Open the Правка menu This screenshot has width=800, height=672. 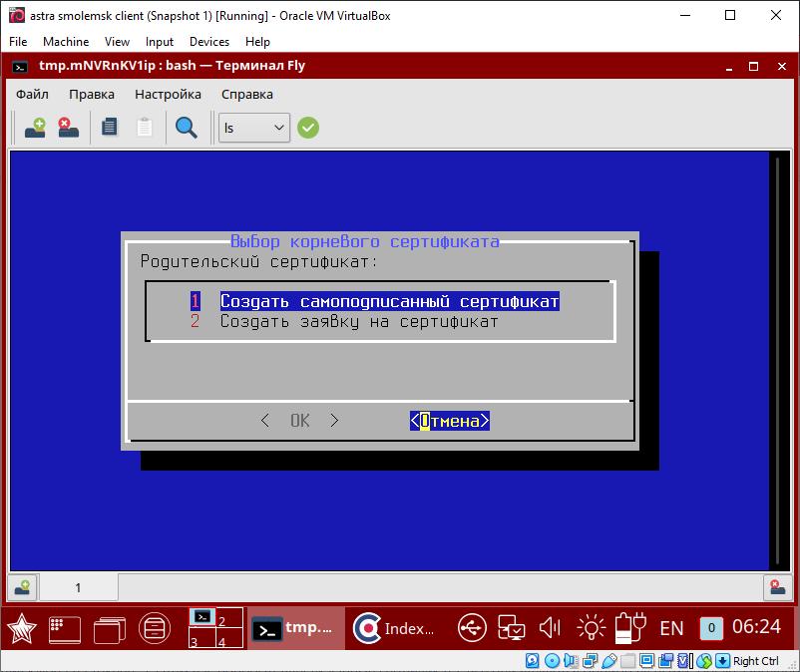pyautogui.click(x=92, y=95)
